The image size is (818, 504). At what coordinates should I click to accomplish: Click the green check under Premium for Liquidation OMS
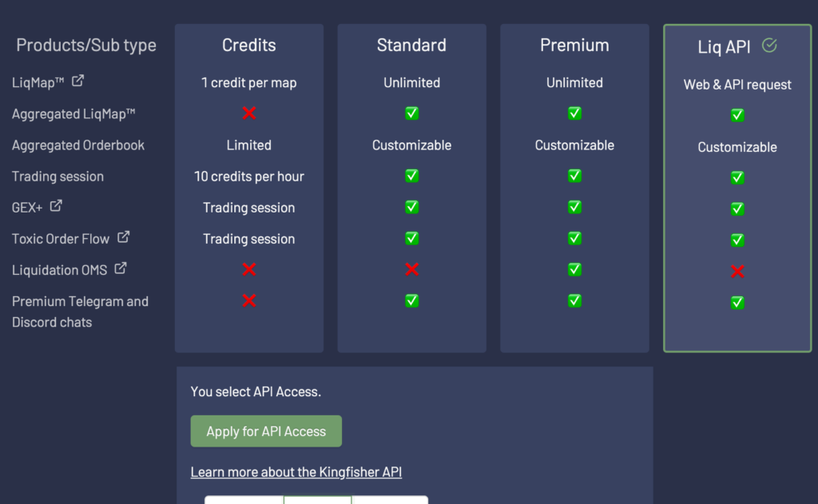[574, 271]
